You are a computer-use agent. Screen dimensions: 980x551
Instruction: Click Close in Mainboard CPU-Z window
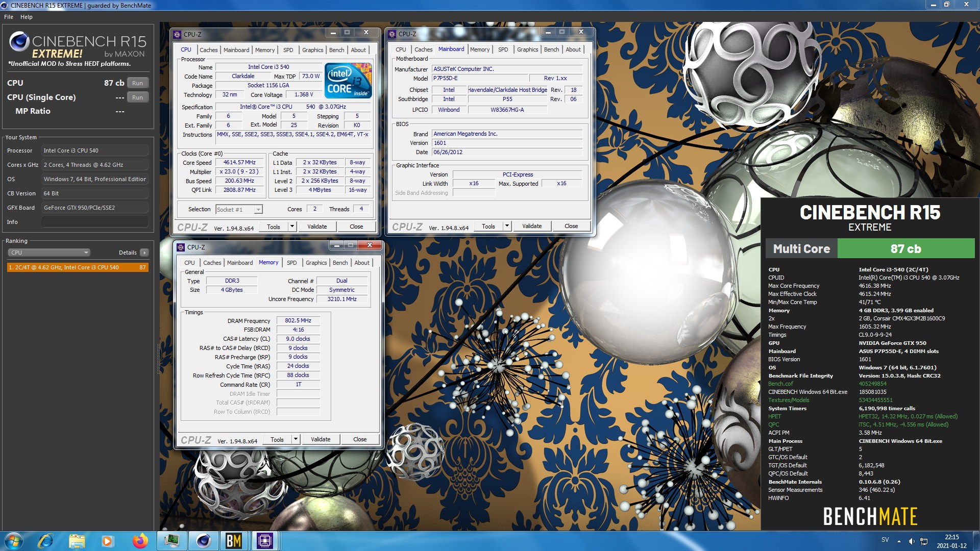[x=571, y=226]
